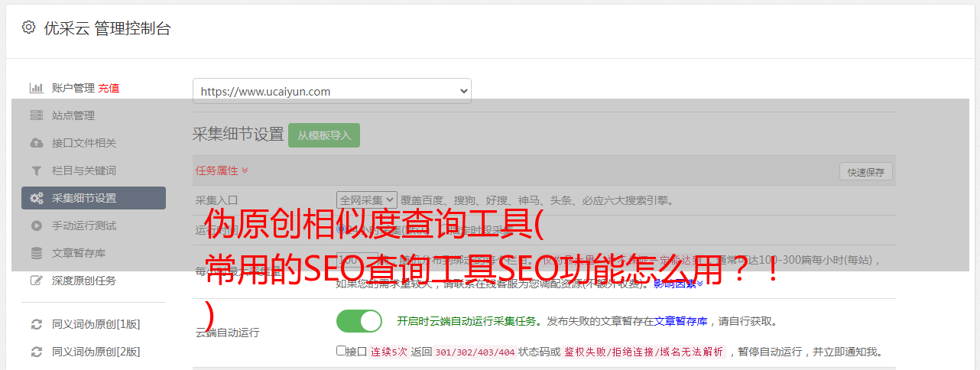Select 采集细节设置 in the sidebar

(93, 198)
